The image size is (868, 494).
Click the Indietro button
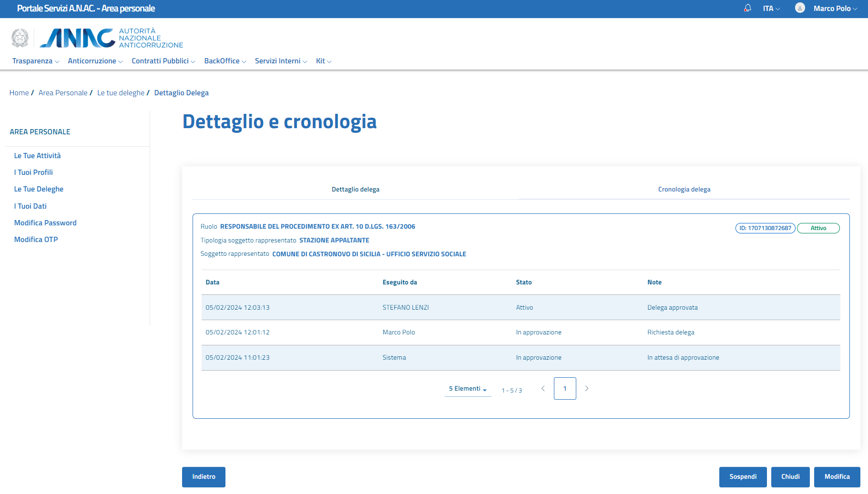pos(204,477)
